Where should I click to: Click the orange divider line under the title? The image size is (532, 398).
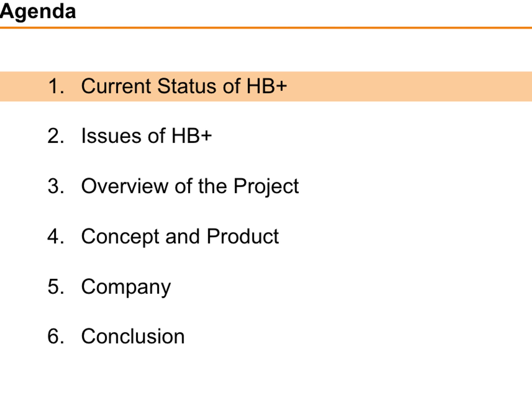[x=266, y=28]
